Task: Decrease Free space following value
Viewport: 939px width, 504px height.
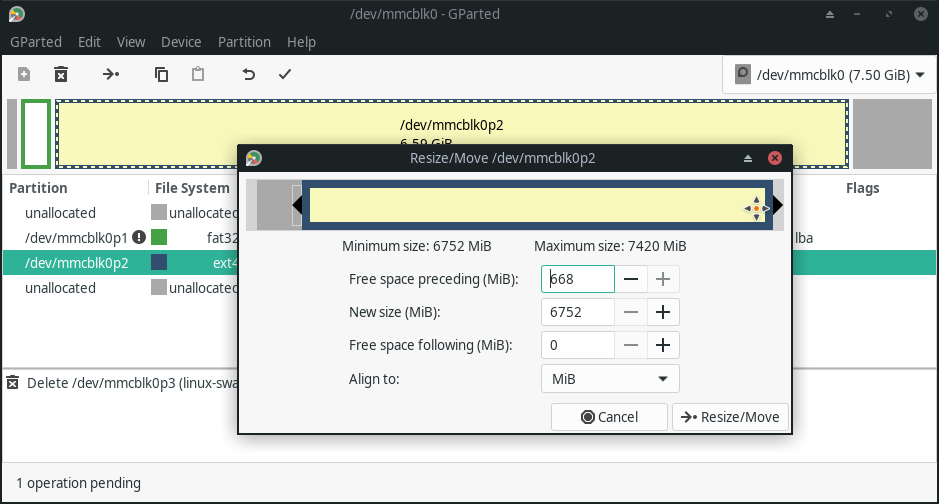Action: (x=631, y=345)
